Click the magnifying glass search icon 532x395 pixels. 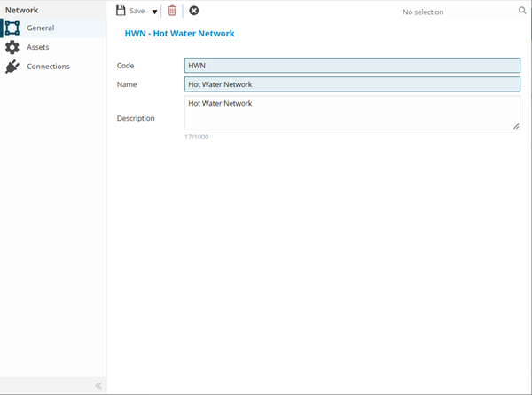click(522, 12)
